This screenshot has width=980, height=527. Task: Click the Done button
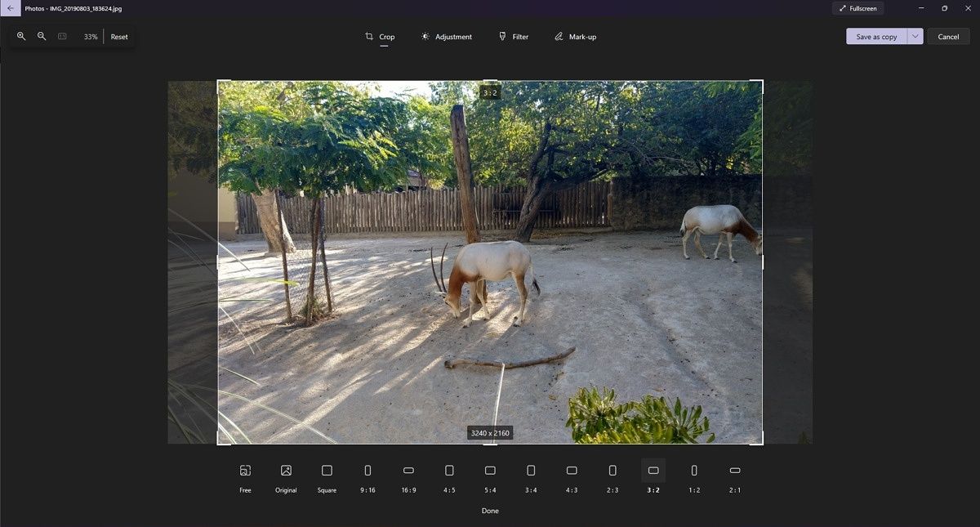coord(490,510)
